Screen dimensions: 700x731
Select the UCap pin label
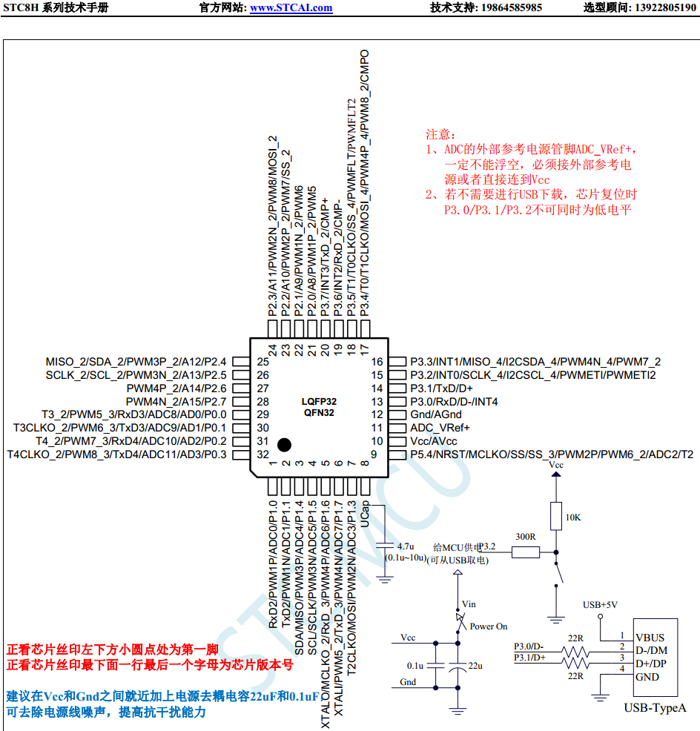(365, 514)
